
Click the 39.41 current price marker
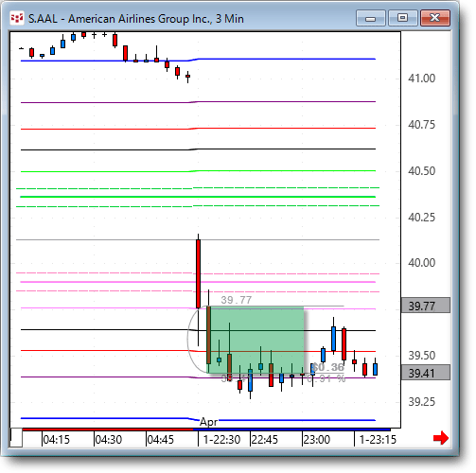click(x=426, y=373)
